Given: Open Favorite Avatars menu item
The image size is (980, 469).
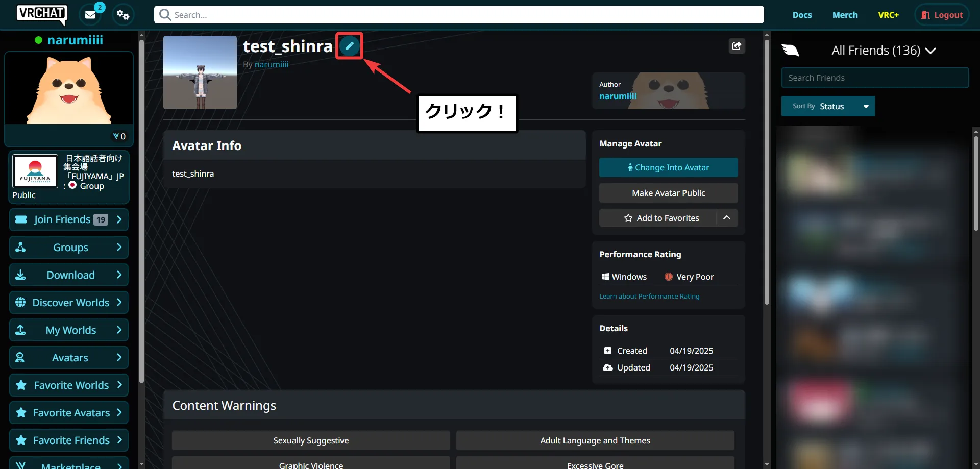Looking at the screenshot, I should 69,413.
